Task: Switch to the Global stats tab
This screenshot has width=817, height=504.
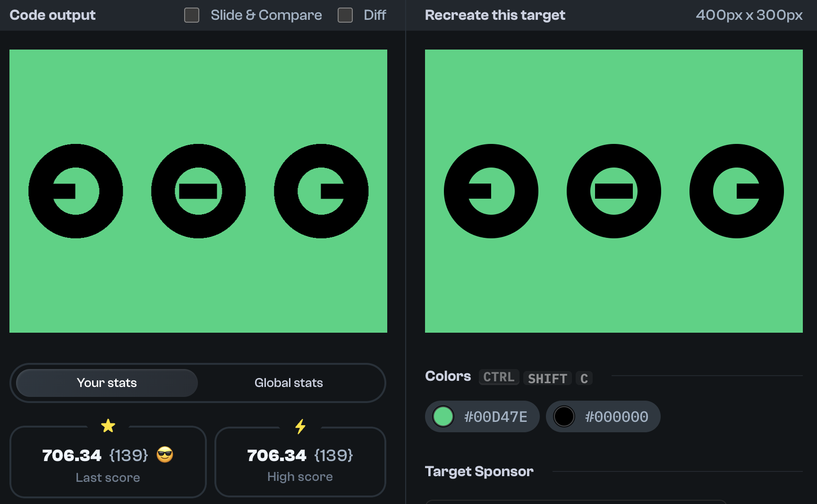Action: click(289, 383)
